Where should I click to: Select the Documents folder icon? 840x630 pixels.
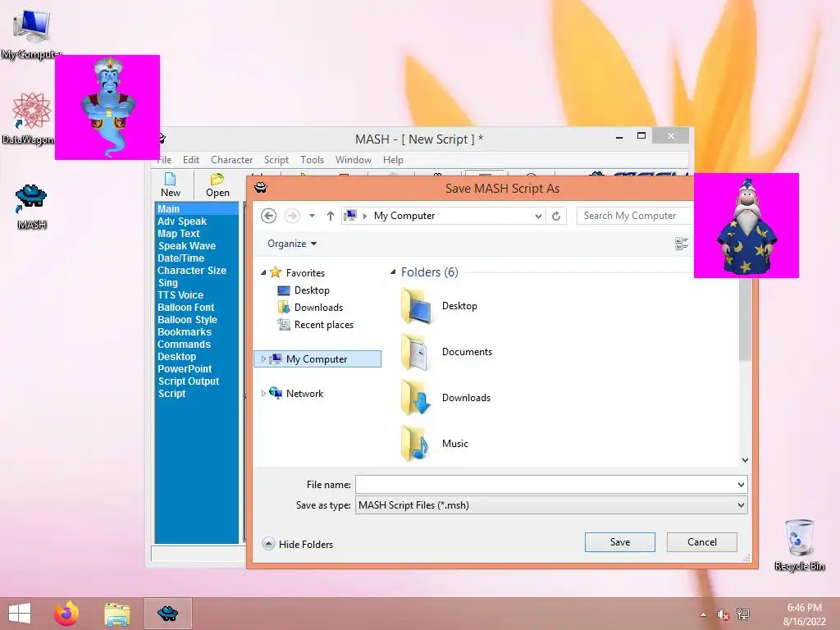(416, 352)
